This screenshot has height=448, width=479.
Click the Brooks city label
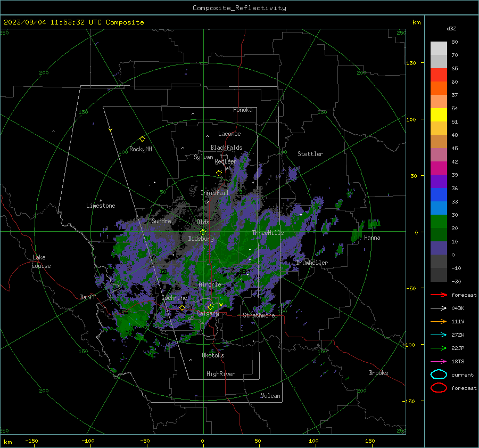coord(378,373)
